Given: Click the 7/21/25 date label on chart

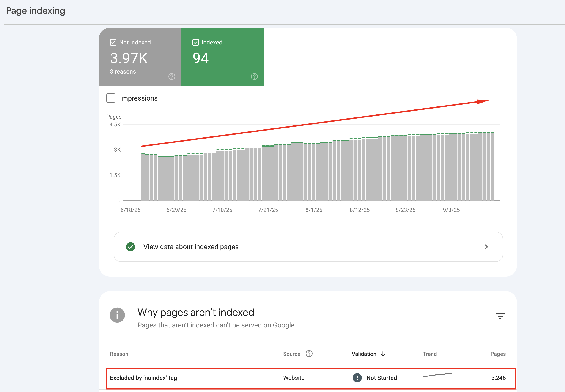Looking at the screenshot, I should pos(268,210).
